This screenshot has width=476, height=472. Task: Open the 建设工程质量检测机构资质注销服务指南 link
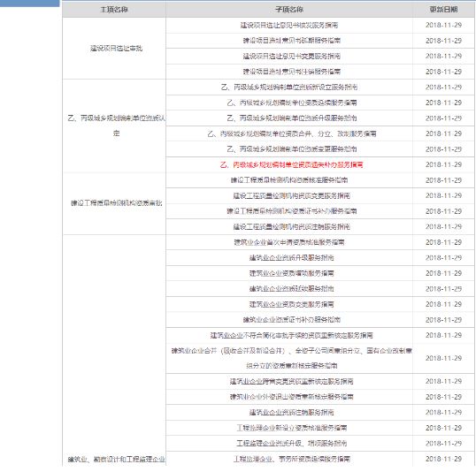pyautogui.click(x=291, y=226)
